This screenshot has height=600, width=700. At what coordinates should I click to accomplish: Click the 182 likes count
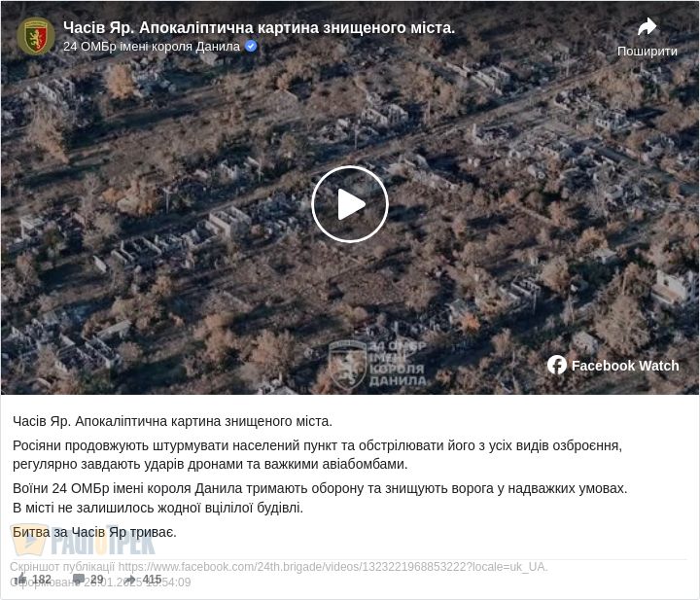pyautogui.click(x=42, y=579)
